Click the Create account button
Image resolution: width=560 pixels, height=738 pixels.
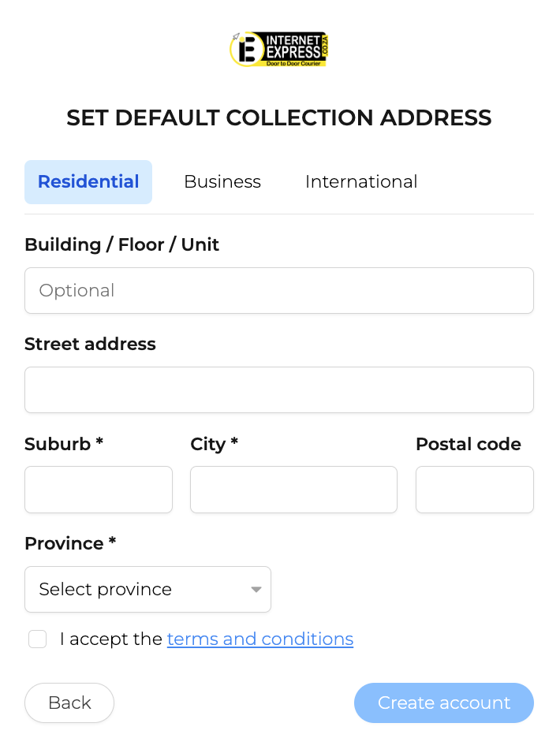444,703
